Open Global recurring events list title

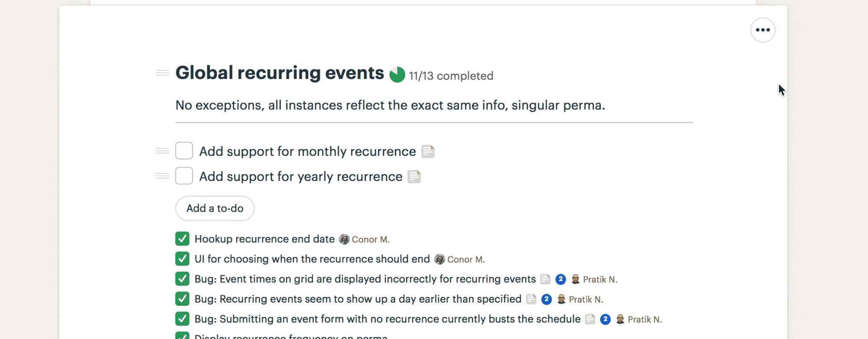click(279, 73)
